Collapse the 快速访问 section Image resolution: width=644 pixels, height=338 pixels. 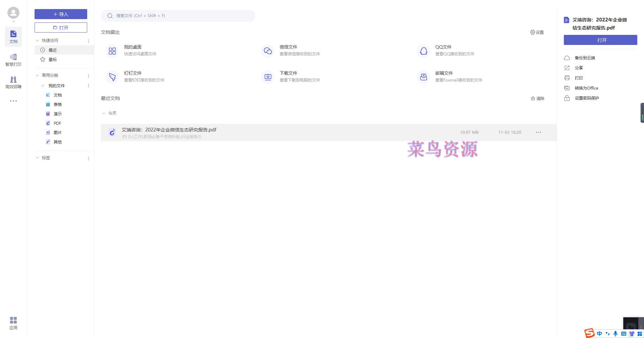coord(38,40)
